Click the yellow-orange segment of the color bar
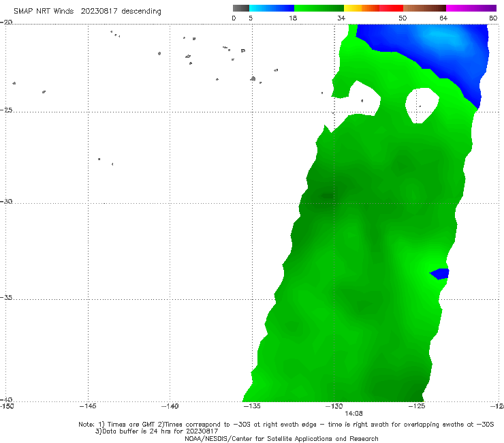This screenshot has height=443, width=504. point(361,8)
